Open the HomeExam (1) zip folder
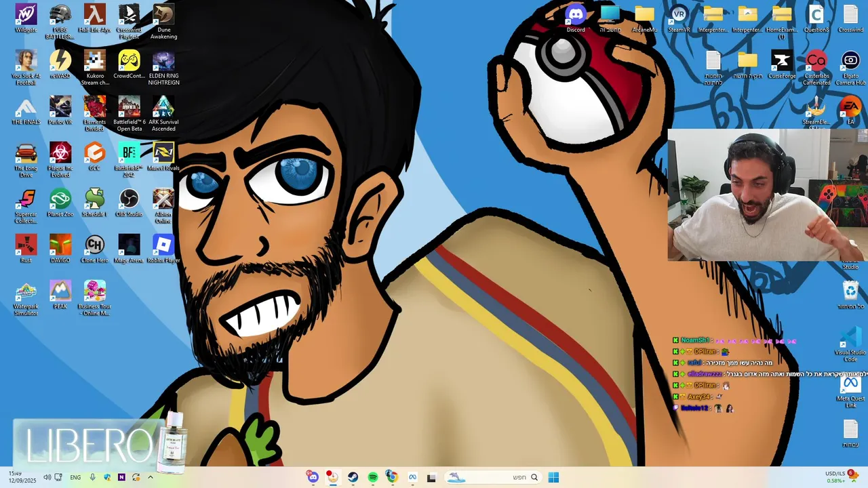The height and width of the screenshot is (488, 868). 782,21
